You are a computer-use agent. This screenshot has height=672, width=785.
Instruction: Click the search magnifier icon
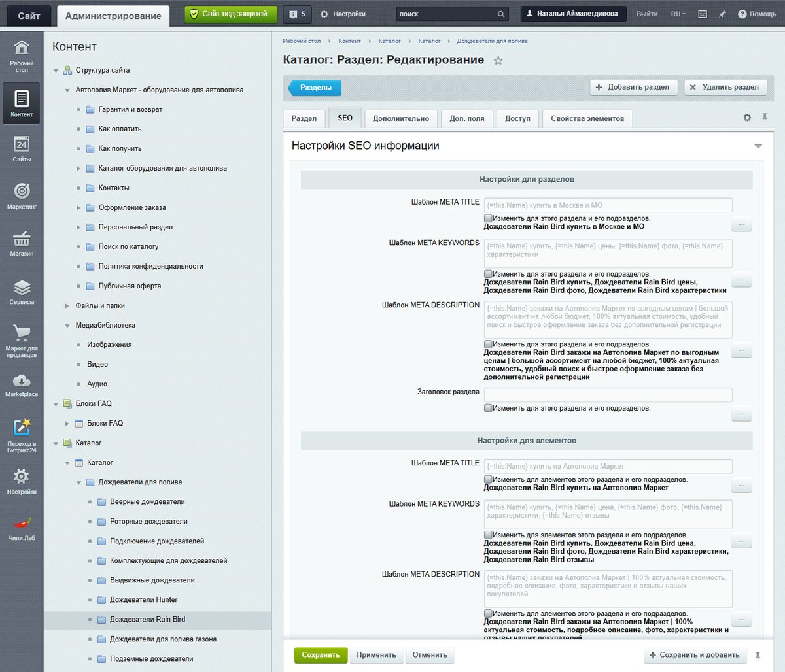[501, 14]
